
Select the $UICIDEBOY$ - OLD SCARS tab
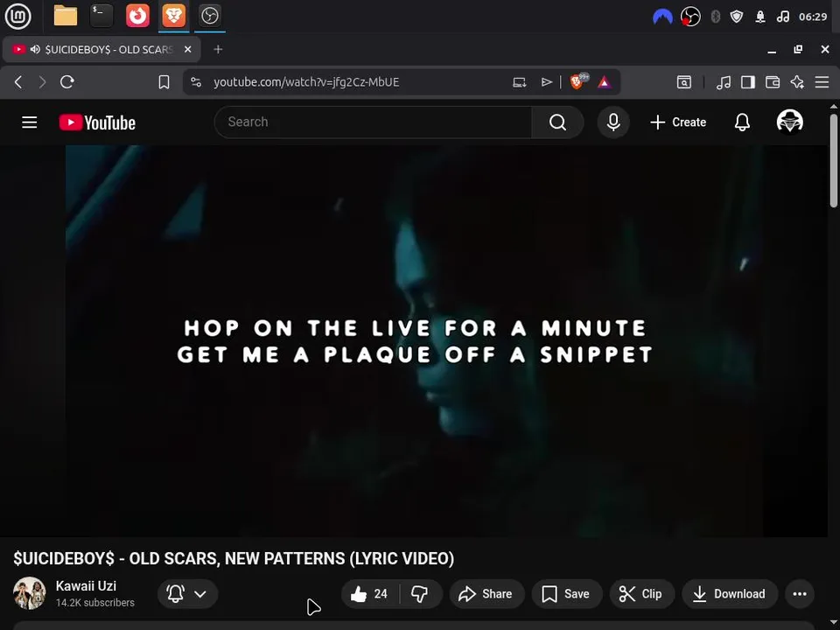tap(101, 49)
